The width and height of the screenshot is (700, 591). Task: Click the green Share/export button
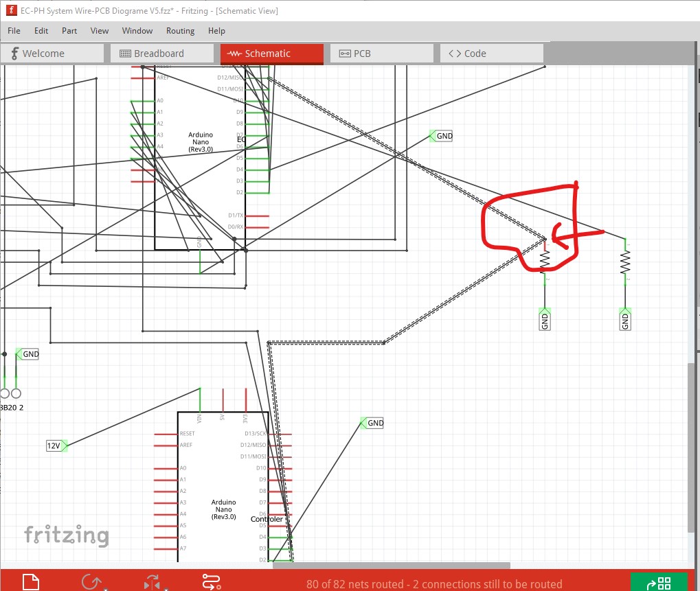pos(659,582)
